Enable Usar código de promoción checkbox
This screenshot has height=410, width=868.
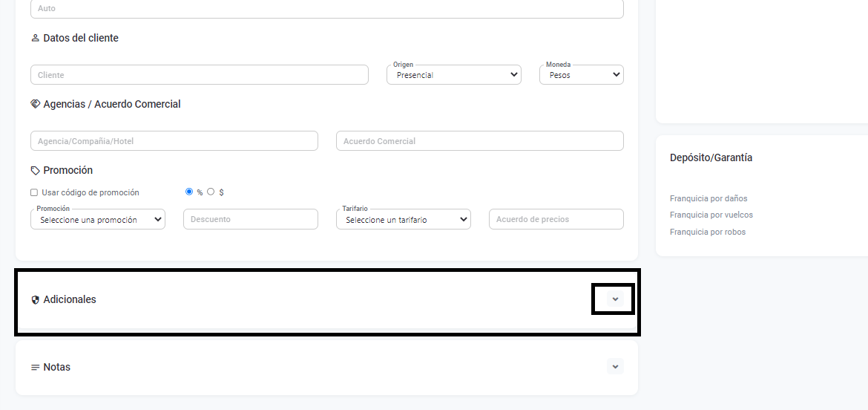pyautogui.click(x=34, y=192)
